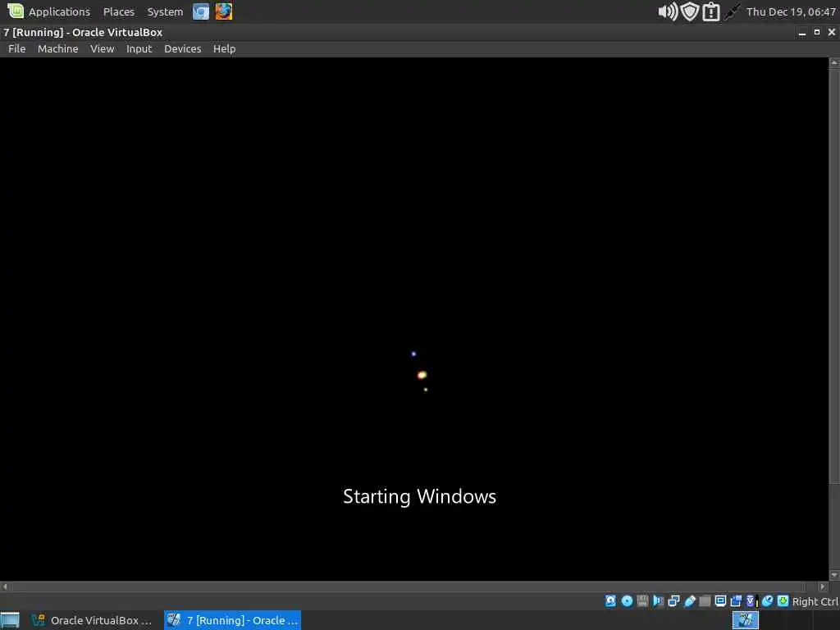
Task: Maximize the VirtualBox VM window
Action: tap(817, 33)
